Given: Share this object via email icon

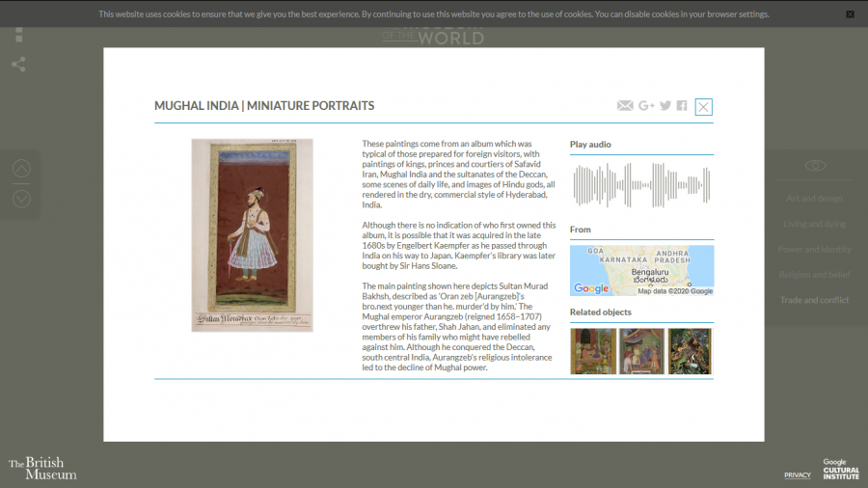Looking at the screenshot, I should (x=625, y=106).
